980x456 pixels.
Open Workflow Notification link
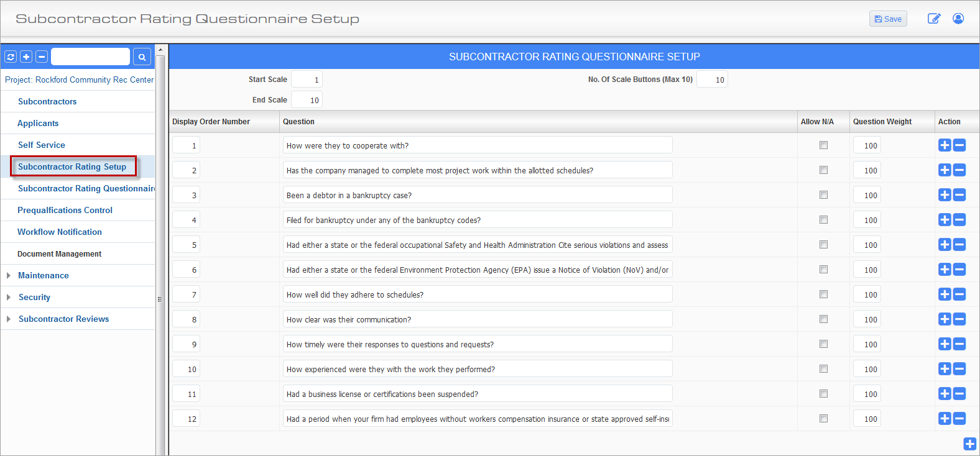point(60,232)
